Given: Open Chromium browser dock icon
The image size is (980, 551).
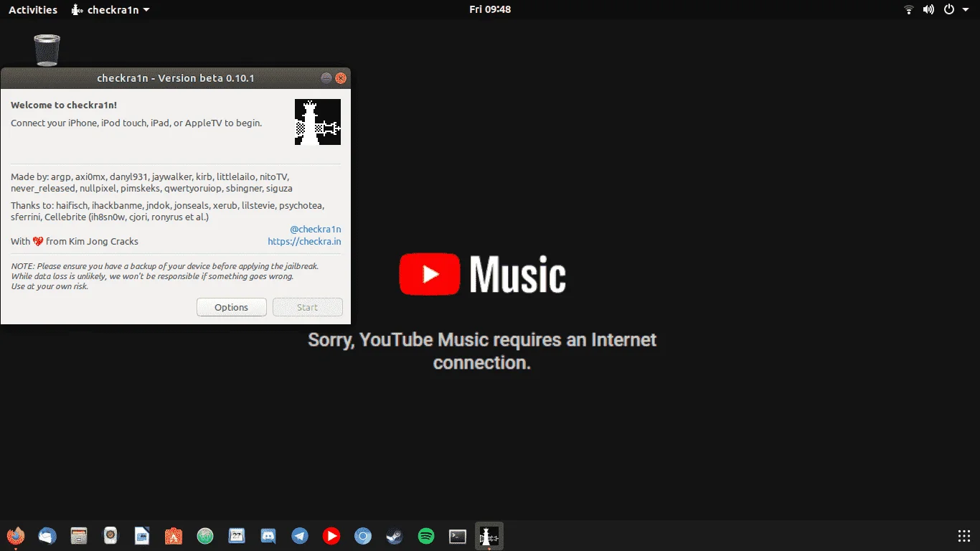Looking at the screenshot, I should coord(363,536).
